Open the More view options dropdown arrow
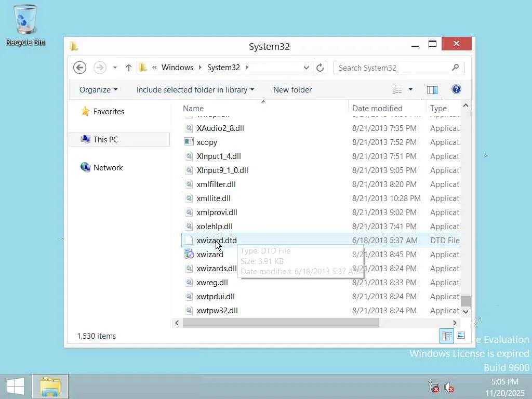532x399 pixels. 410,89
